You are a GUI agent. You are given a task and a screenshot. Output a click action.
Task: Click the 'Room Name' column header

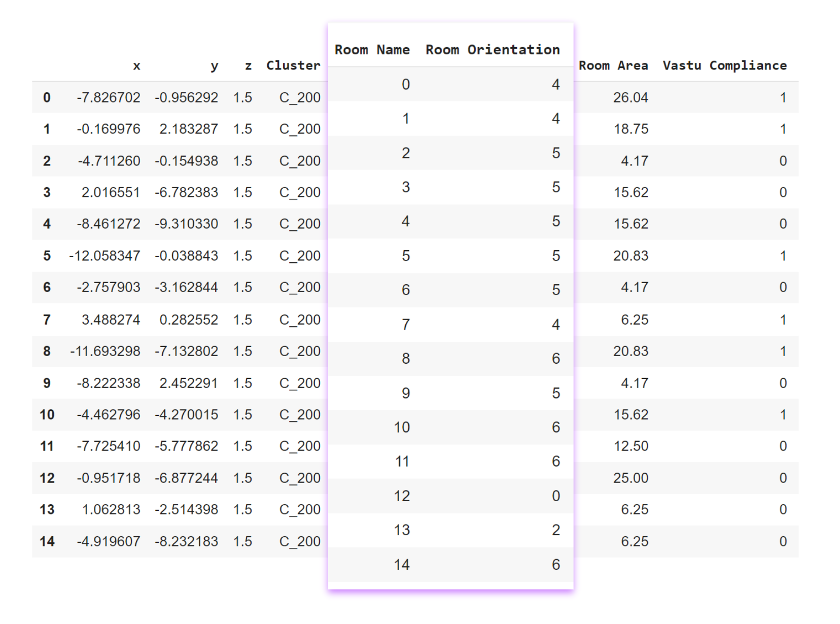coord(372,50)
